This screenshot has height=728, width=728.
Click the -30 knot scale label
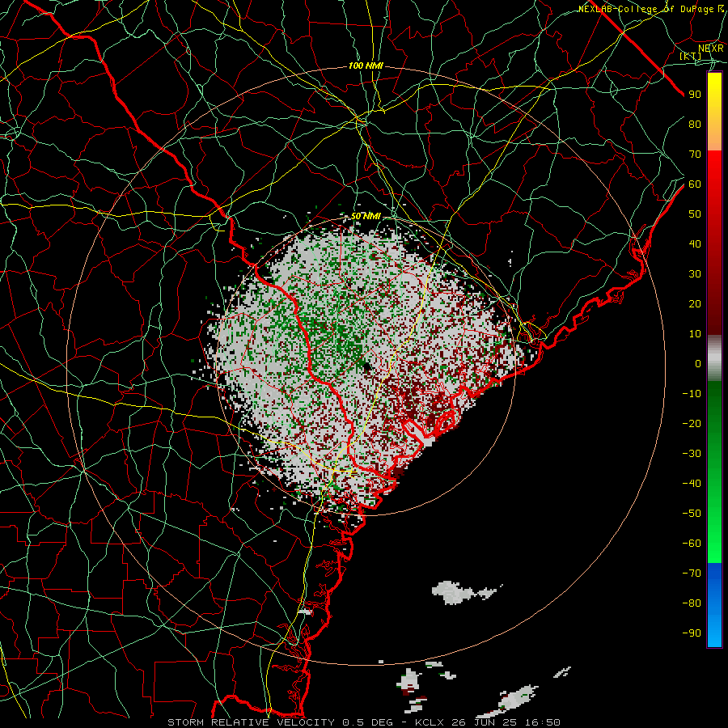[x=692, y=454]
